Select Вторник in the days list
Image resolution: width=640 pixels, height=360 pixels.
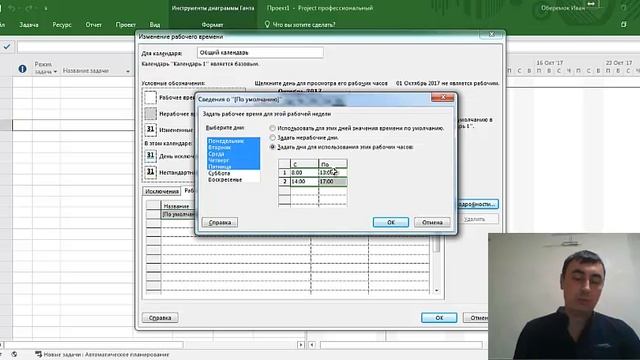pos(233,147)
